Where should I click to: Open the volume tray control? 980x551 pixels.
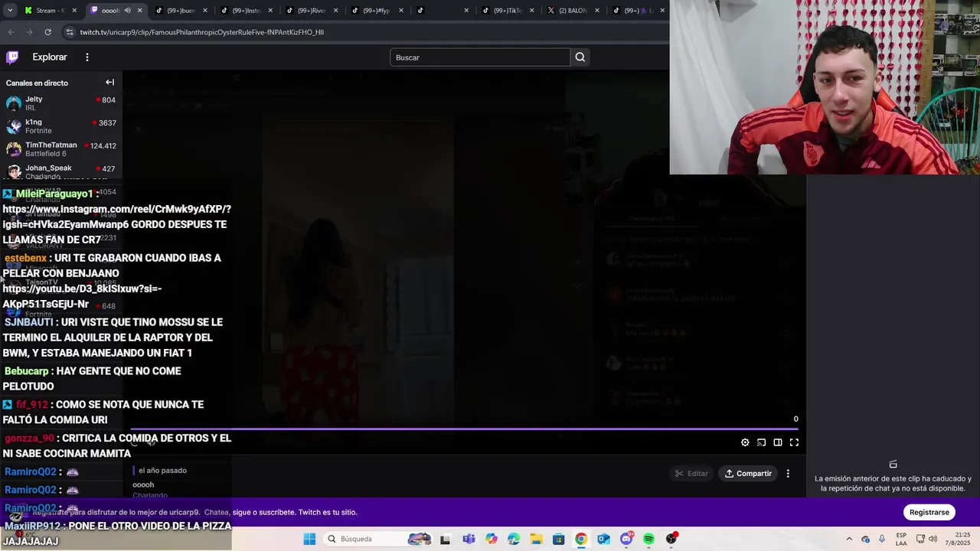[933, 539]
